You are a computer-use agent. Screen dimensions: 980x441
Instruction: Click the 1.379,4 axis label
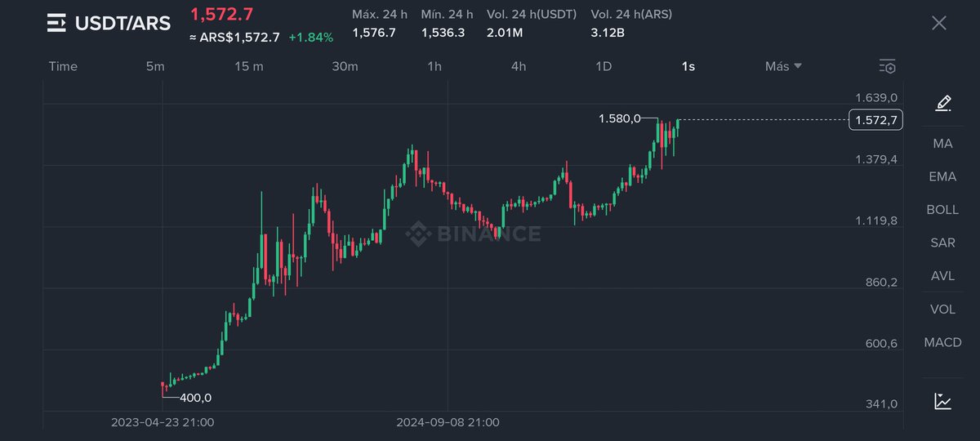point(876,159)
